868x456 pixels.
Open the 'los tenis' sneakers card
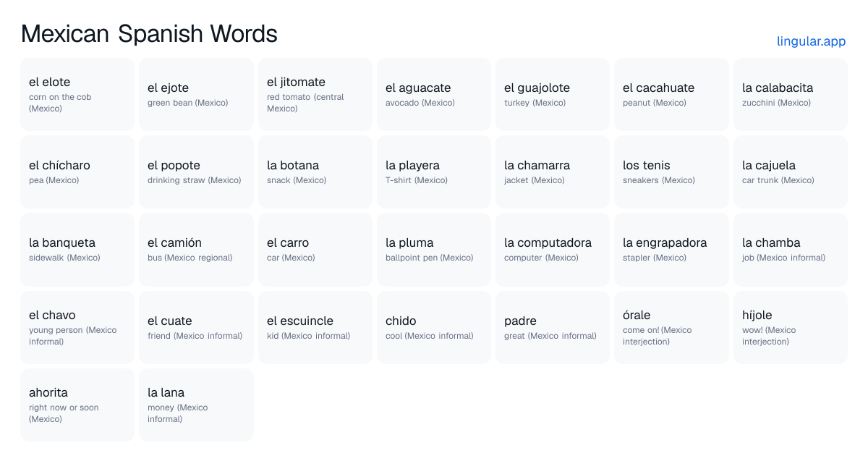click(671, 172)
